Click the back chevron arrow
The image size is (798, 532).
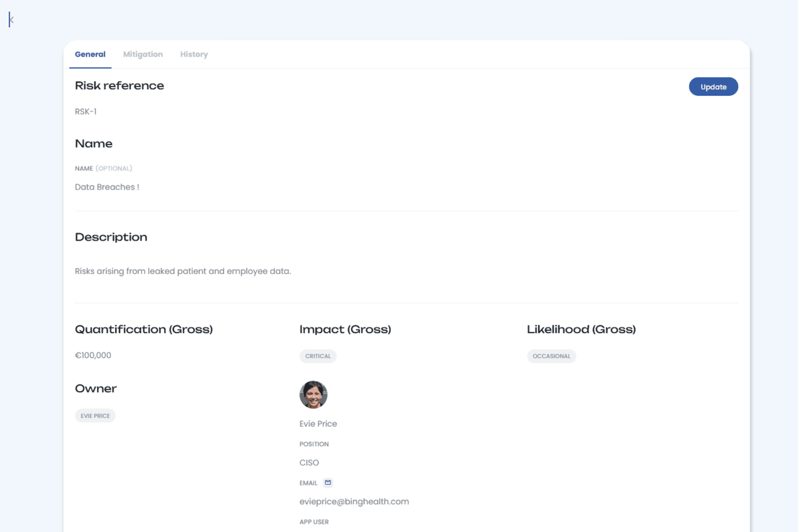tap(11, 21)
